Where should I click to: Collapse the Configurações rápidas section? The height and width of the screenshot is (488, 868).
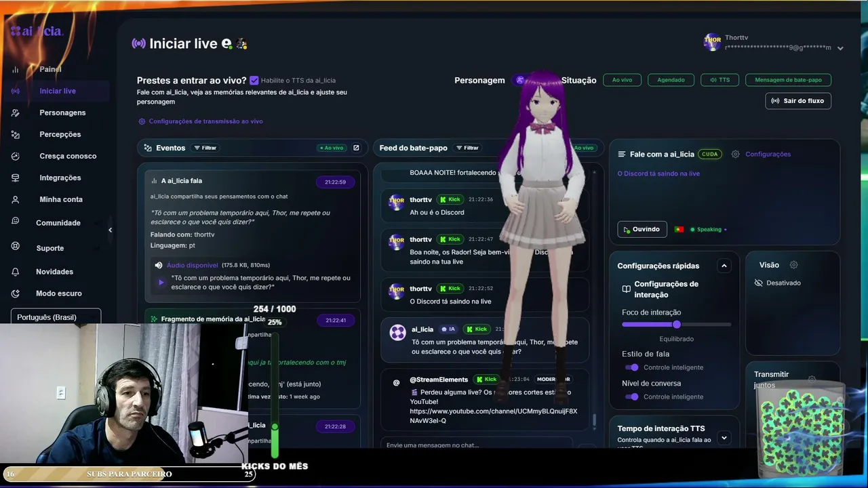point(724,266)
